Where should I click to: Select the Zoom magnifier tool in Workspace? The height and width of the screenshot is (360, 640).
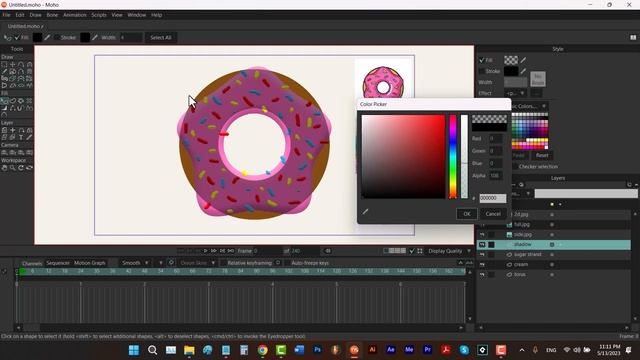click(13, 168)
